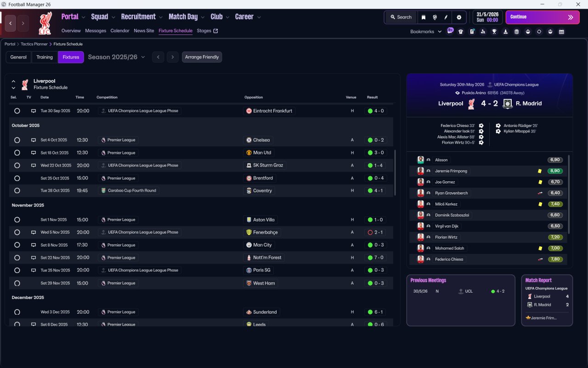Select the Fixtures tab
Screen dimensions: 588x368
click(71, 57)
